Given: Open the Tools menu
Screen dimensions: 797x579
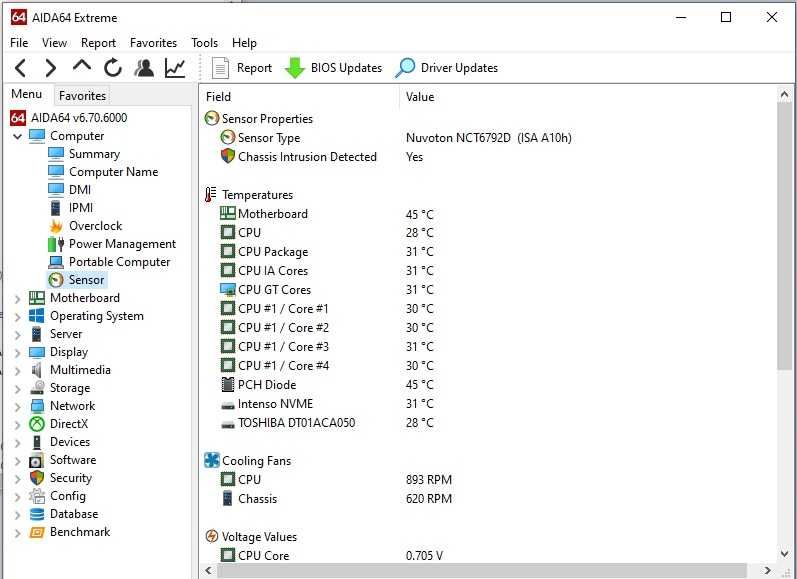Looking at the screenshot, I should pyautogui.click(x=204, y=43).
